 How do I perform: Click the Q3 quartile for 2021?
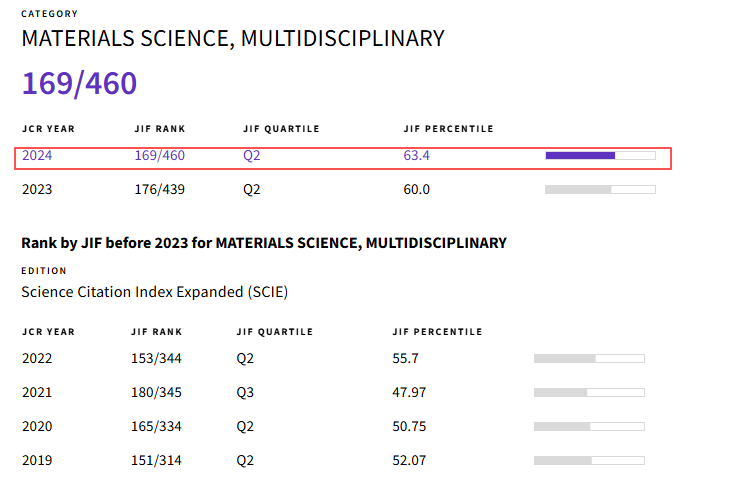click(x=245, y=392)
